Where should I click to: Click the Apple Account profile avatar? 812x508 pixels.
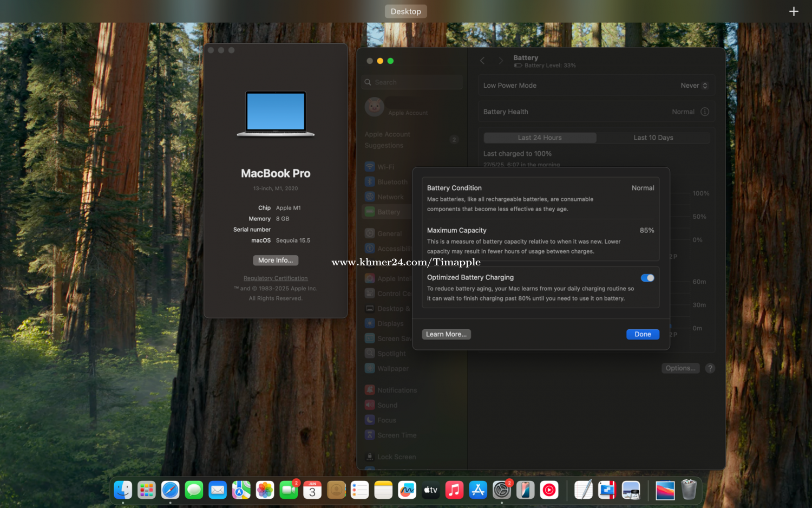(x=375, y=107)
